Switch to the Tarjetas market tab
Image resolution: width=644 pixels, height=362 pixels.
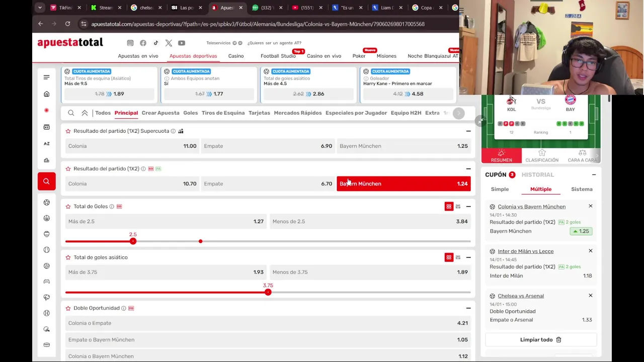259,113
